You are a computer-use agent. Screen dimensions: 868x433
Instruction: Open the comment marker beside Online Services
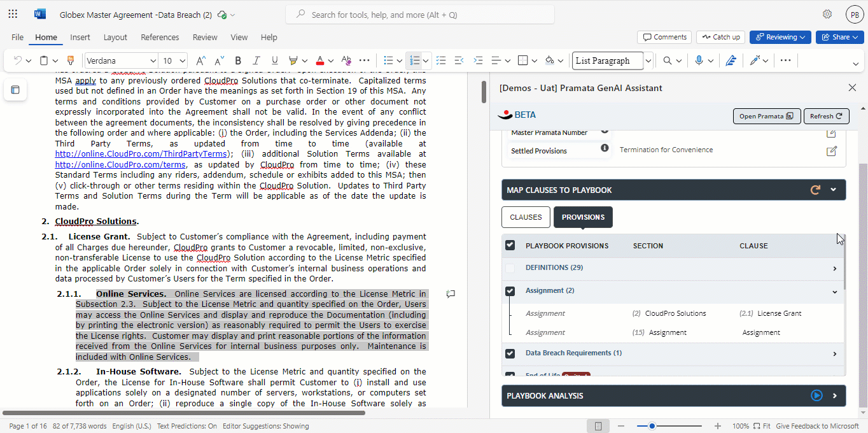451,294
